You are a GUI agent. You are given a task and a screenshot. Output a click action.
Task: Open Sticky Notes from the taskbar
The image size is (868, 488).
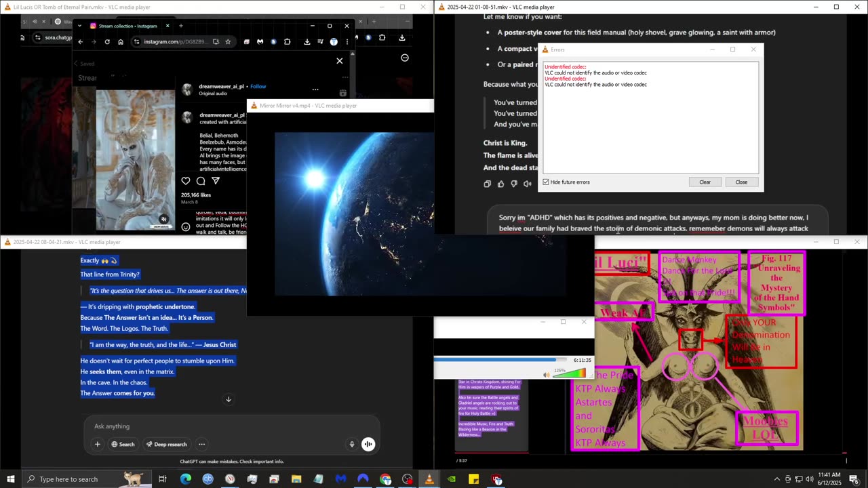pos(474,479)
